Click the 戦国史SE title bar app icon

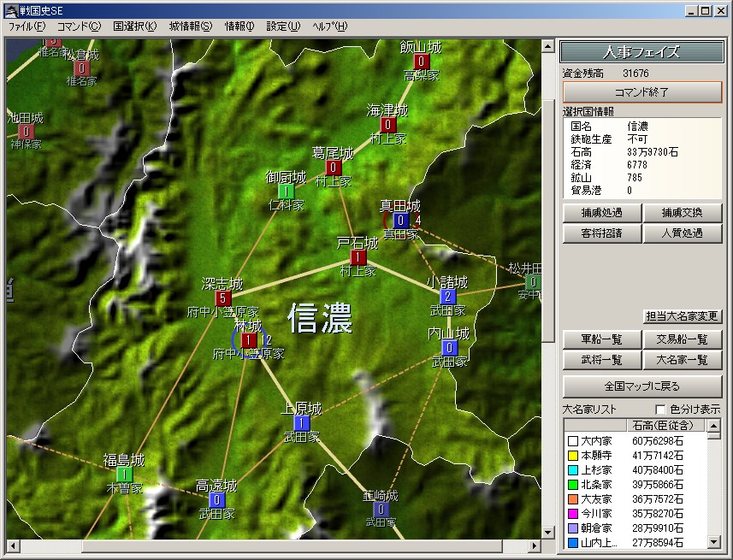pyautogui.click(x=11, y=10)
